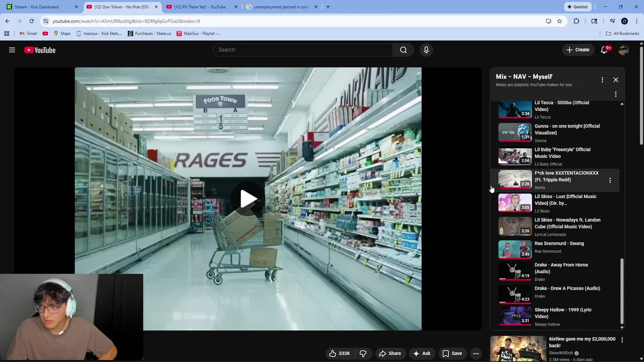The image size is (644, 362).
Task: Open the Mix title row three-dot menu
Action: point(602,79)
